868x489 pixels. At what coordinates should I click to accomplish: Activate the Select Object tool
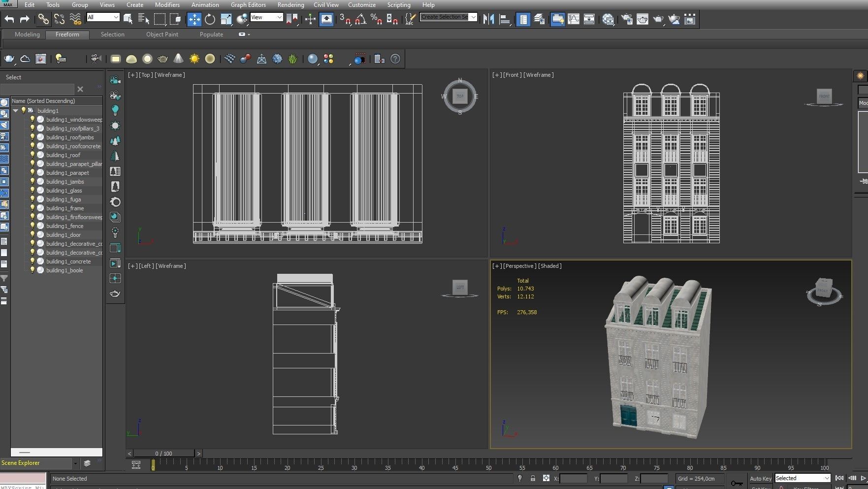pos(128,19)
